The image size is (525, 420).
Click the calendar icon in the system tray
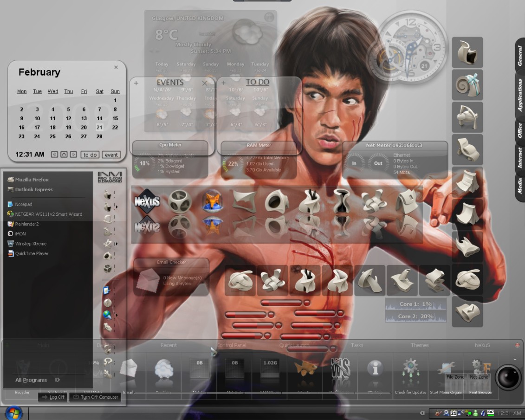(454, 413)
